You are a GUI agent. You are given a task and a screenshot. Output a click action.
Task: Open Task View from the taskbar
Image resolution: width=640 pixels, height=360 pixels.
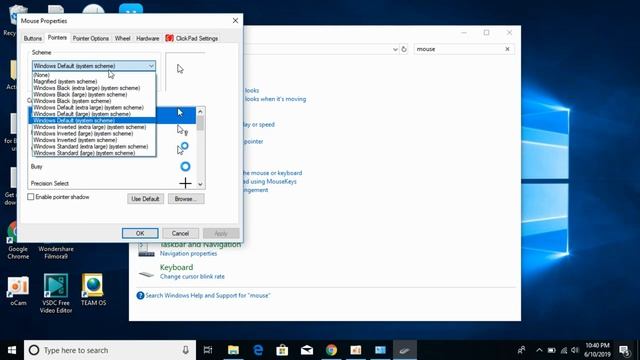pos(208,350)
